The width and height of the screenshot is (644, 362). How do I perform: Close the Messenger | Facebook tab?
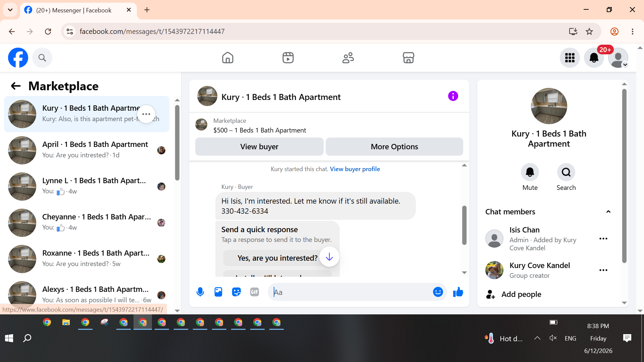click(x=129, y=10)
